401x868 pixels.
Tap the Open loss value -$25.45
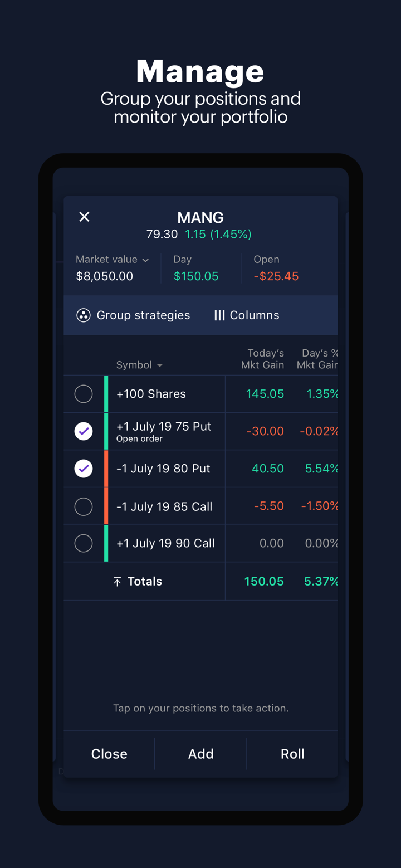pyautogui.click(x=276, y=276)
